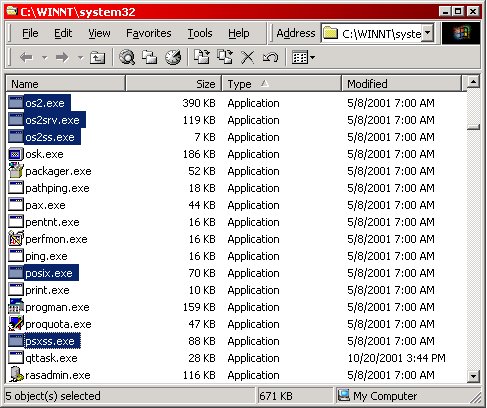Expand the Address bar dropdown arrow
Screen dimensions: 487x408
pos(427,33)
